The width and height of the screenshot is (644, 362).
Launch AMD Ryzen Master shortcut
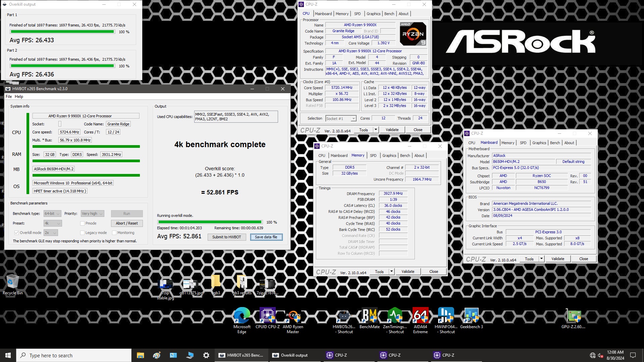pyautogui.click(x=293, y=320)
